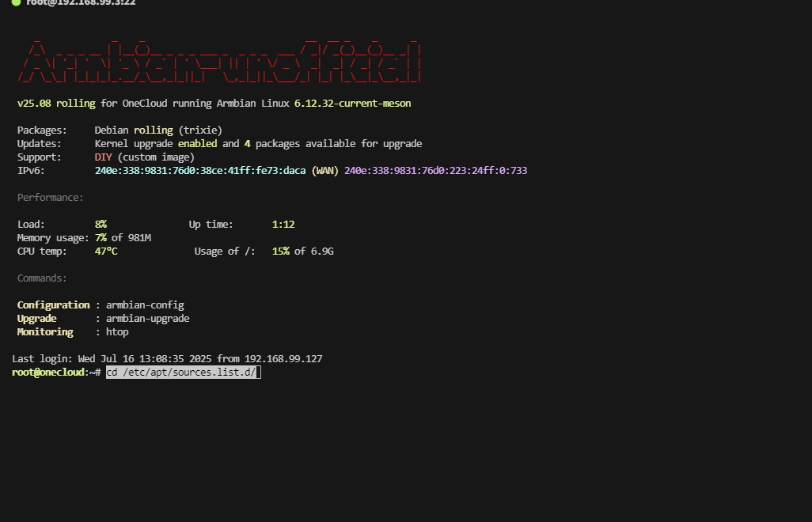This screenshot has width=812, height=522.
Task: Click the Monitoring label
Action: pos(45,331)
